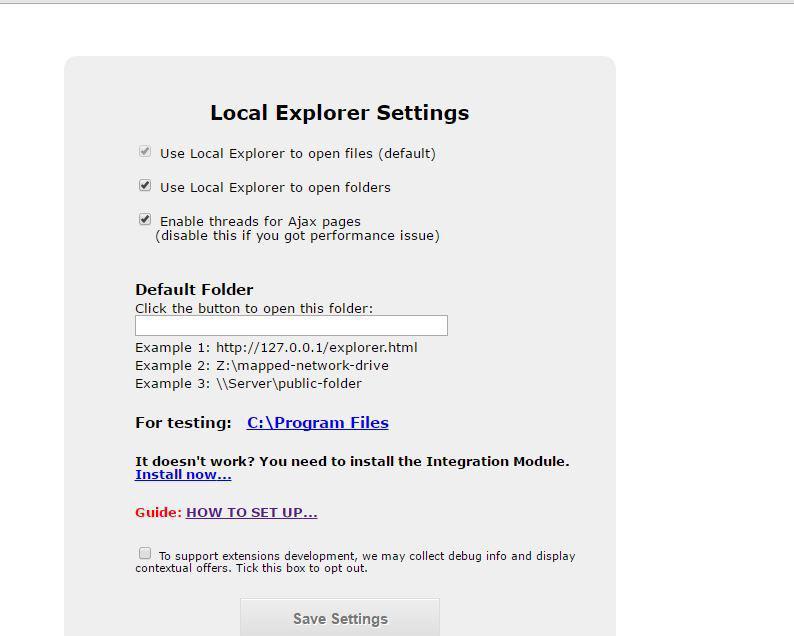Click the 'Default Folder' heading
794x636 pixels.
pos(194,290)
